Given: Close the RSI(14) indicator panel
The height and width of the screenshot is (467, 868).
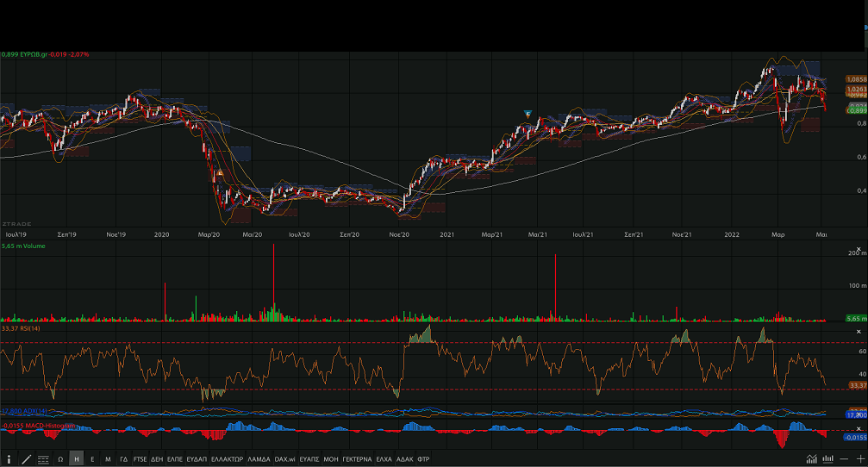Looking at the screenshot, I should pyautogui.click(x=858, y=332).
